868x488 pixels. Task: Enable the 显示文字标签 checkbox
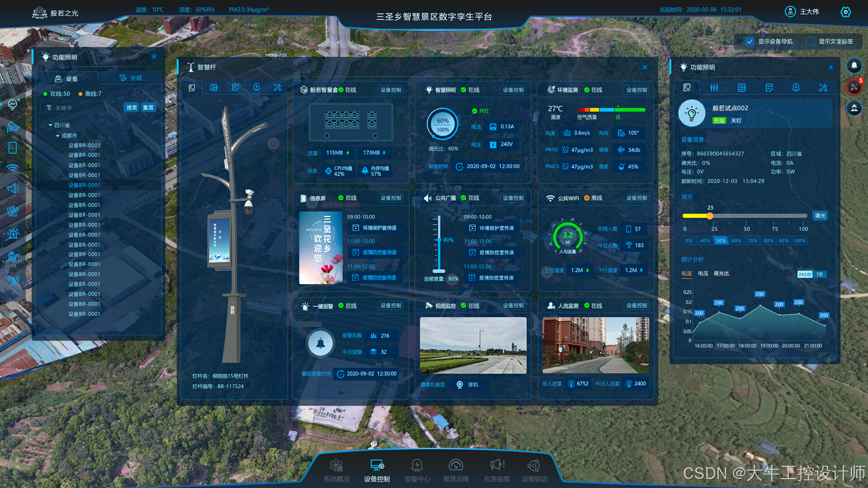point(811,42)
